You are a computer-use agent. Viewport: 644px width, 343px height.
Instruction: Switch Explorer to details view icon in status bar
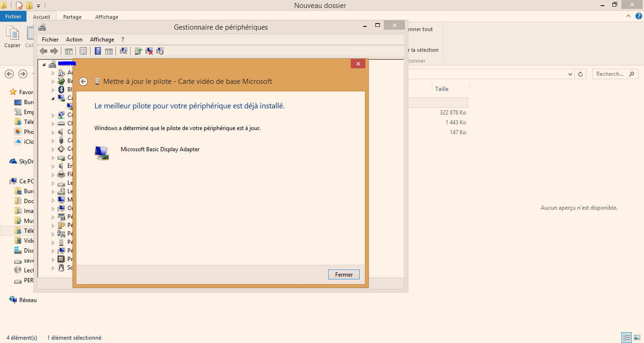click(x=627, y=337)
